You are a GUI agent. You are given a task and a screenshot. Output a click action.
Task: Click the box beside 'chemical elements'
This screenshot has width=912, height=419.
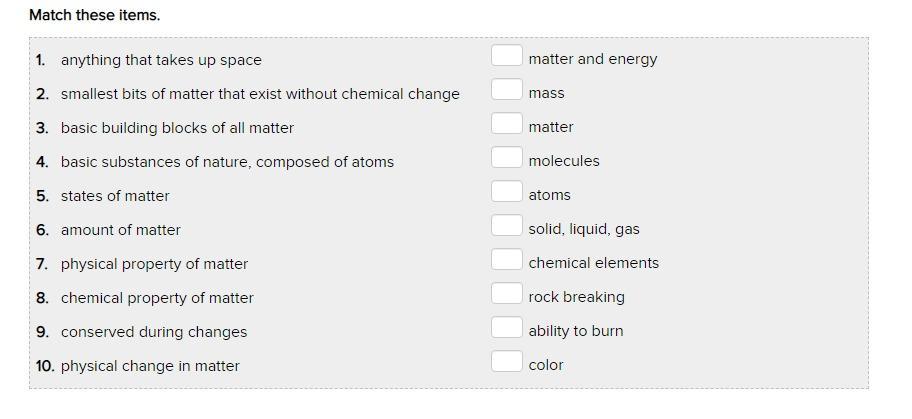tap(506, 260)
